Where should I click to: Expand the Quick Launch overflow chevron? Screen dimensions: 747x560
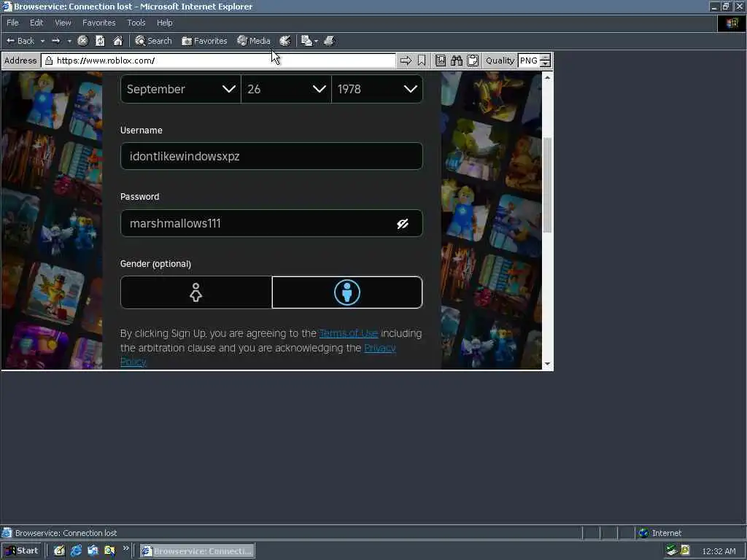pyautogui.click(x=125, y=548)
